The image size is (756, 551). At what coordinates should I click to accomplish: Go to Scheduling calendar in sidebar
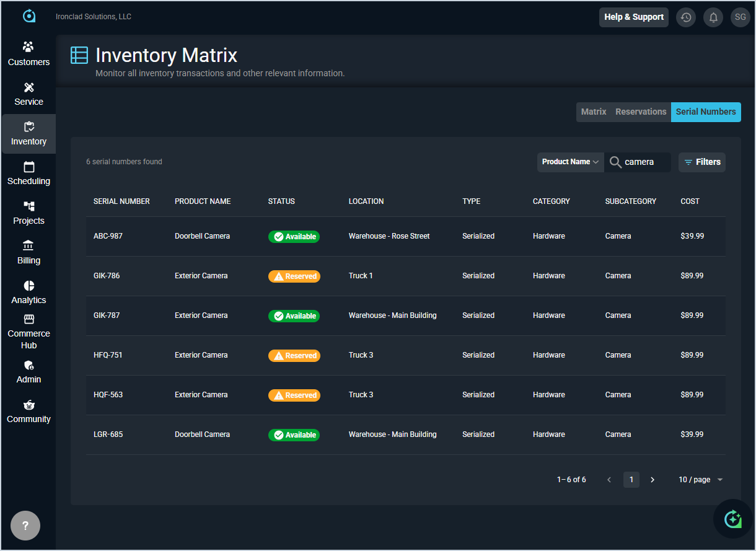point(29,173)
